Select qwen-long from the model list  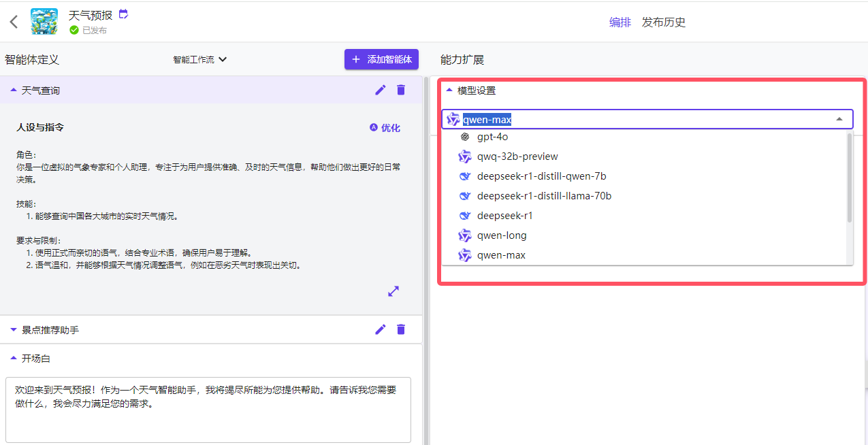(x=644, y=235)
